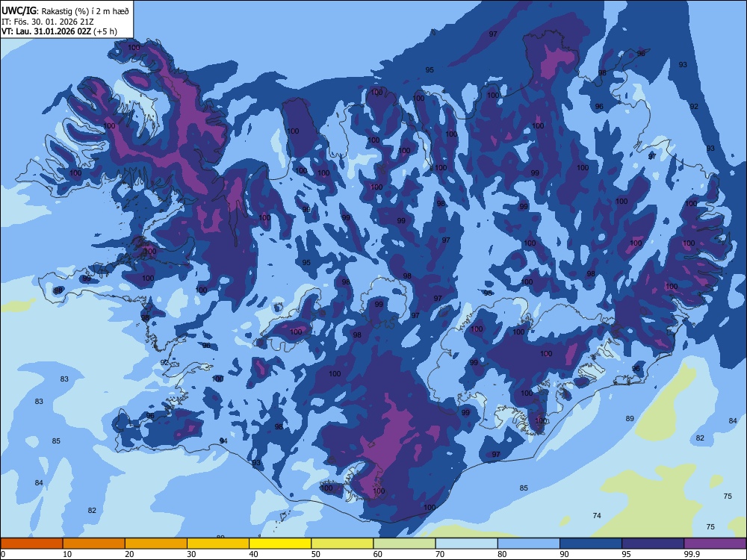Click the purple above-99.9 legend swatch
Screen dimensions: 747x560
(715, 544)
